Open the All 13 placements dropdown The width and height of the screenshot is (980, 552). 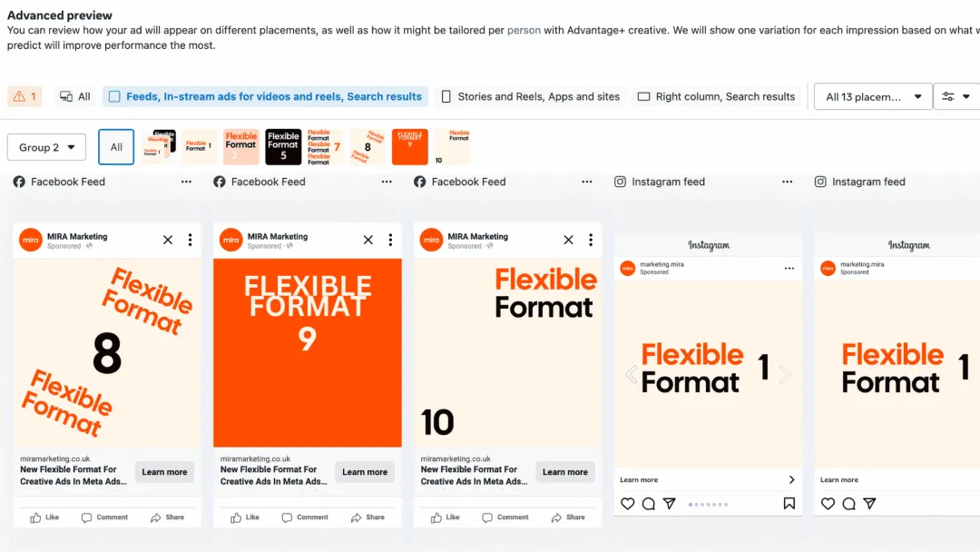pos(873,96)
